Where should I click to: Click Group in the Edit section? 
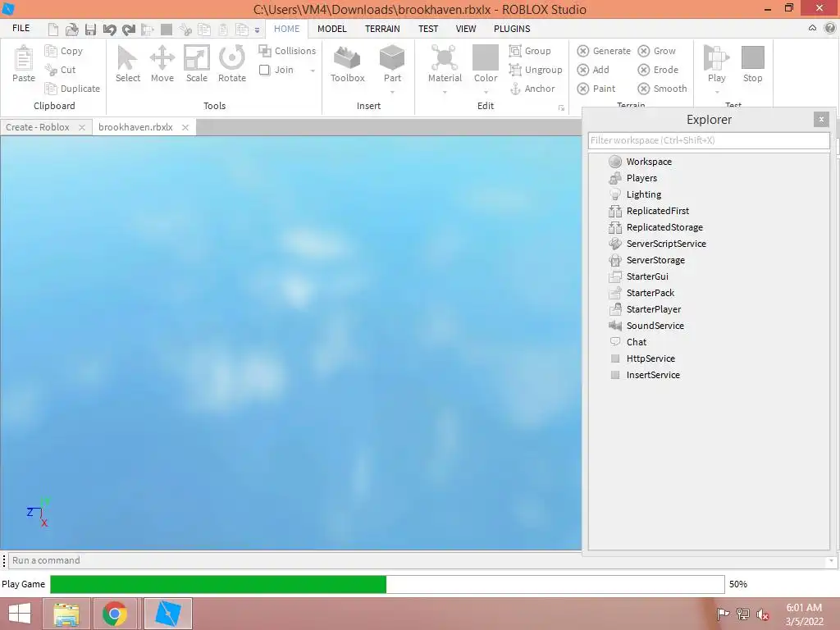coord(530,51)
